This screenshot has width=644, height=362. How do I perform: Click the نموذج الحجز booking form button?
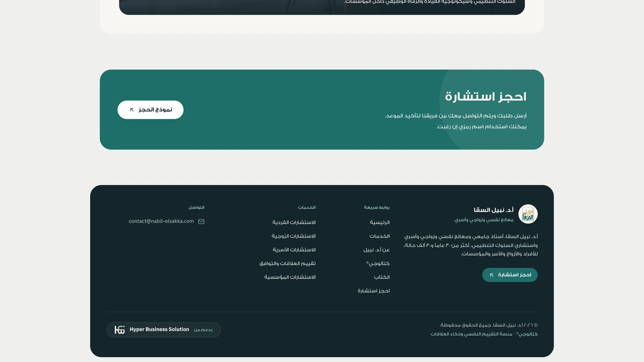[x=150, y=110]
